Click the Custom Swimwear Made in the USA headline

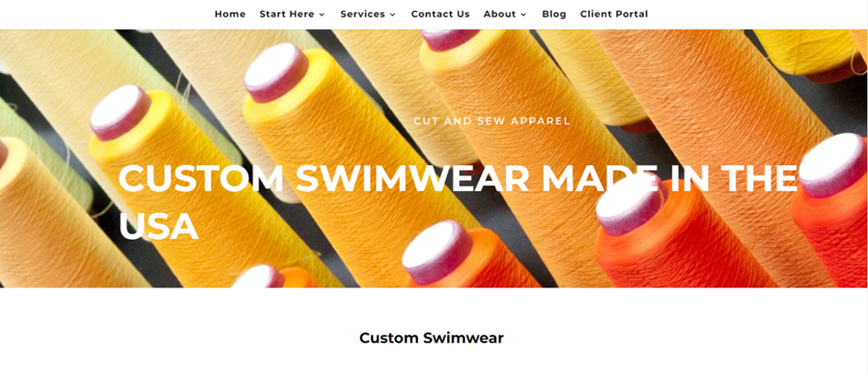pyautogui.click(x=457, y=202)
